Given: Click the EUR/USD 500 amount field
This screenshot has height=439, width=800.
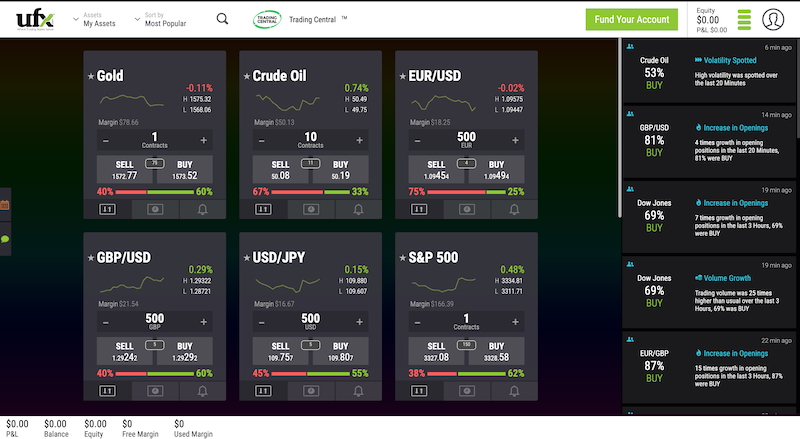Looking at the screenshot, I should (466, 140).
